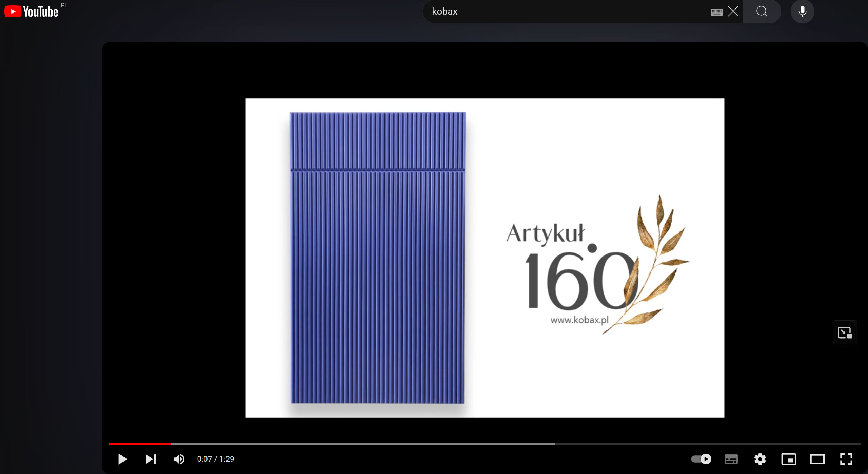
Task: Clear the search query with X
Action: tap(733, 12)
